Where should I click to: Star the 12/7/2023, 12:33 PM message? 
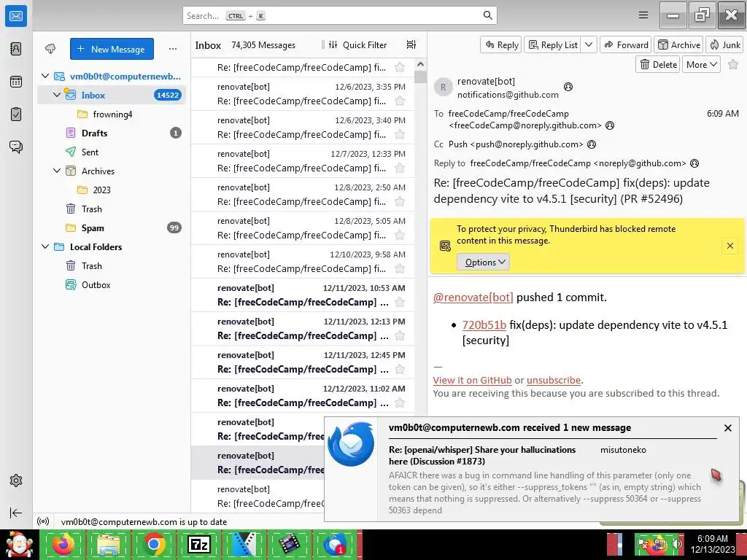(400, 168)
